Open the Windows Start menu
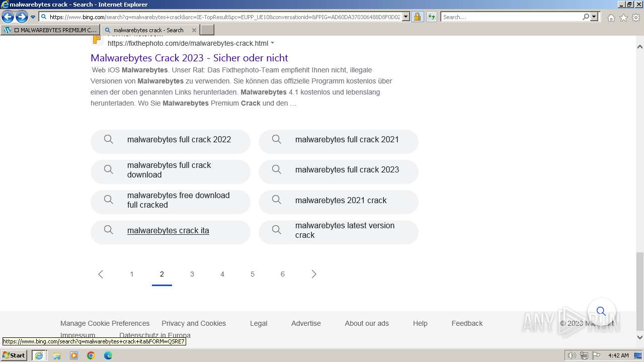This screenshot has height=362, width=644. point(14,355)
